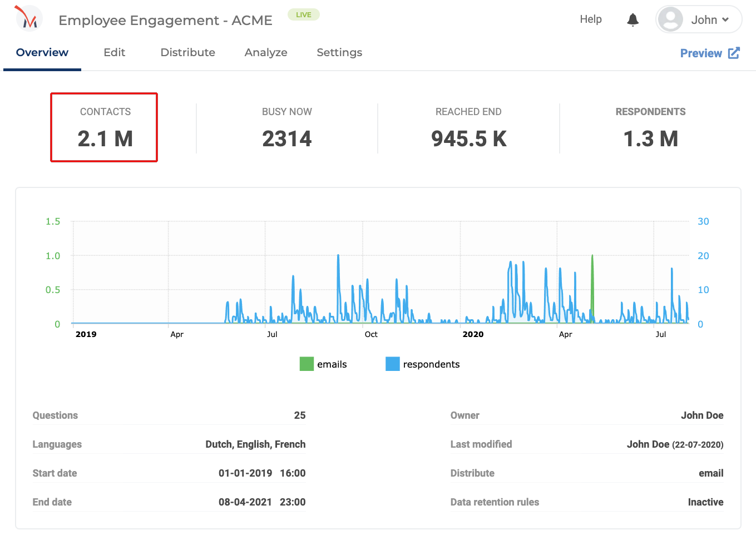
Task: Click the Distribute value email
Action: [x=711, y=473]
